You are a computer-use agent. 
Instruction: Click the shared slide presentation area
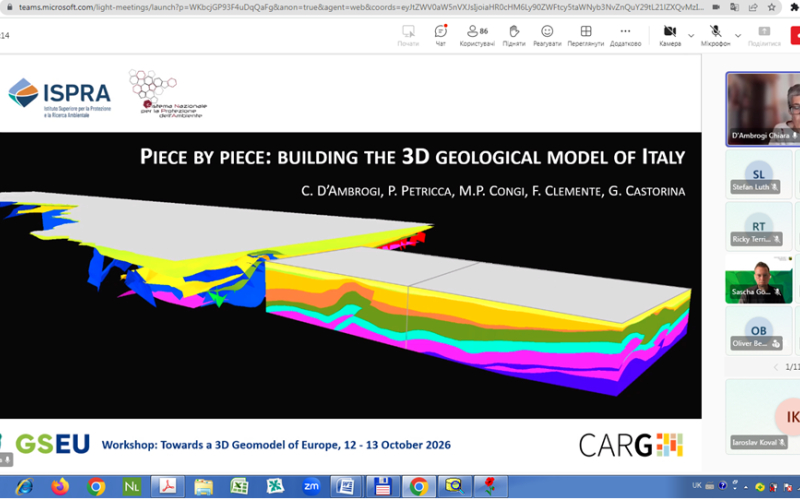351,261
